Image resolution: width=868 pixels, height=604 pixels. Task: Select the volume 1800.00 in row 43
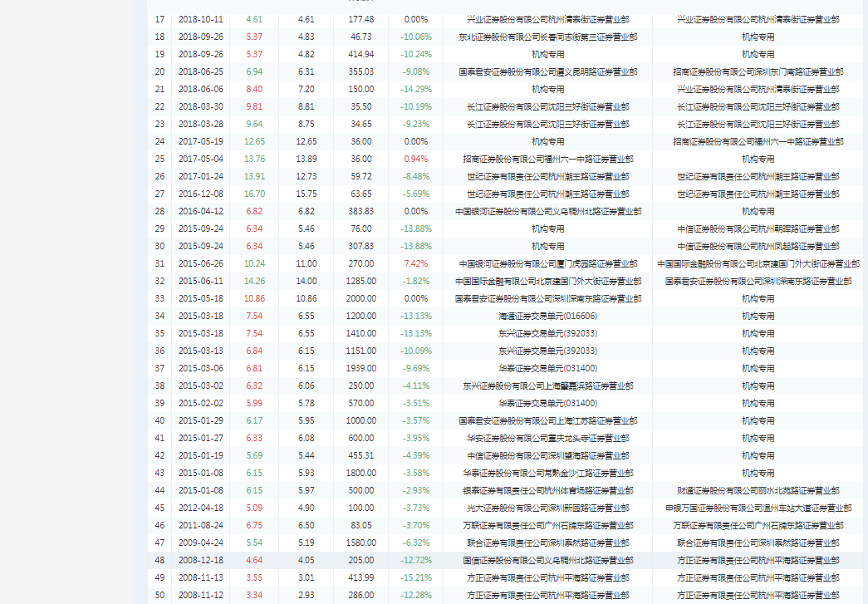click(361, 473)
